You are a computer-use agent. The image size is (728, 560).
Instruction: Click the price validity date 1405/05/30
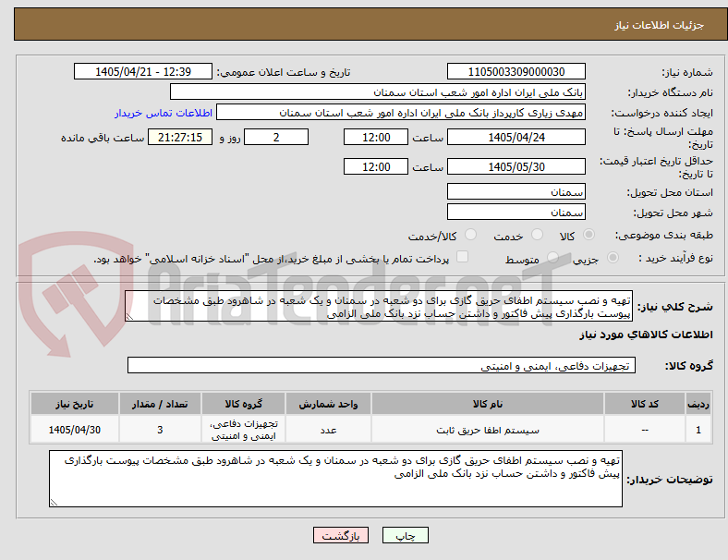tap(516, 166)
